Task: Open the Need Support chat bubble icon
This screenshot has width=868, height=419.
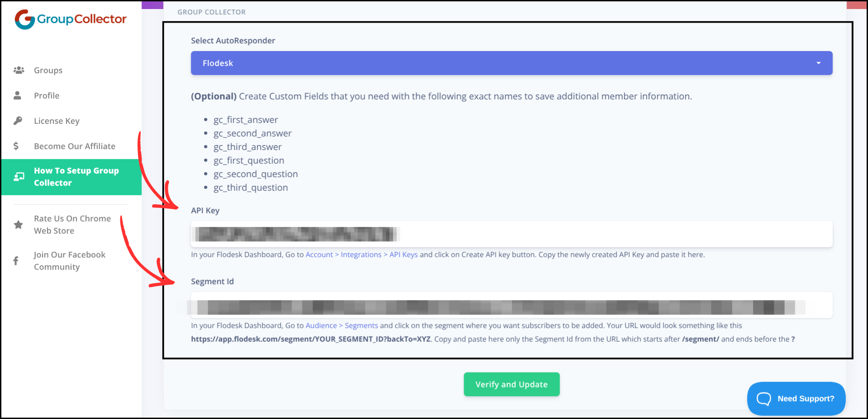Action: [x=764, y=399]
